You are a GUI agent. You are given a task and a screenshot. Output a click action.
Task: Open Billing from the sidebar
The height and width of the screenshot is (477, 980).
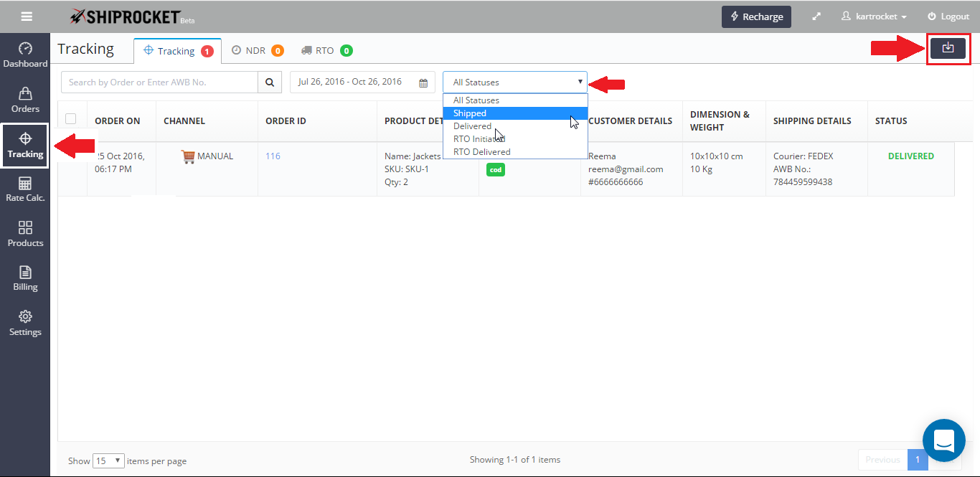click(x=25, y=278)
